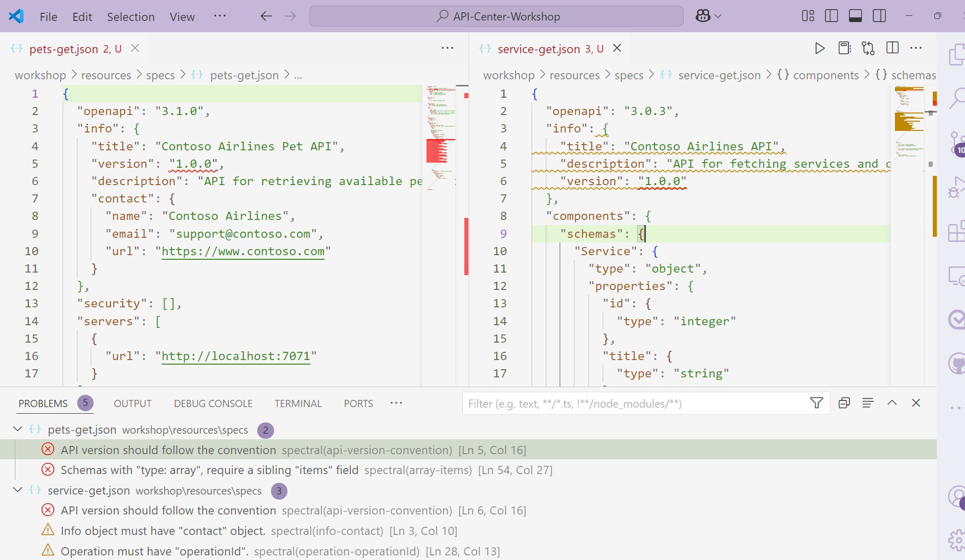
Task: Go back using the left arrow
Action: (266, 16)
